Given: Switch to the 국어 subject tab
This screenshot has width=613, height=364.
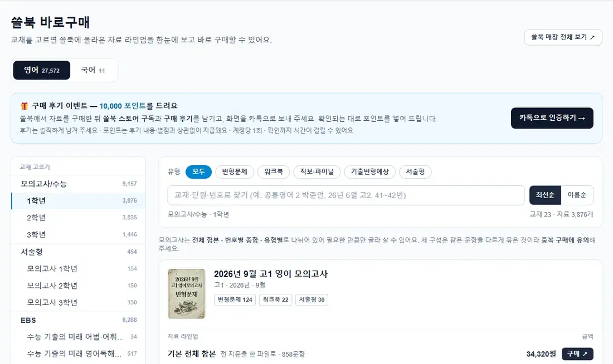Looking at the screenshot, I should (x=93, y=70).
